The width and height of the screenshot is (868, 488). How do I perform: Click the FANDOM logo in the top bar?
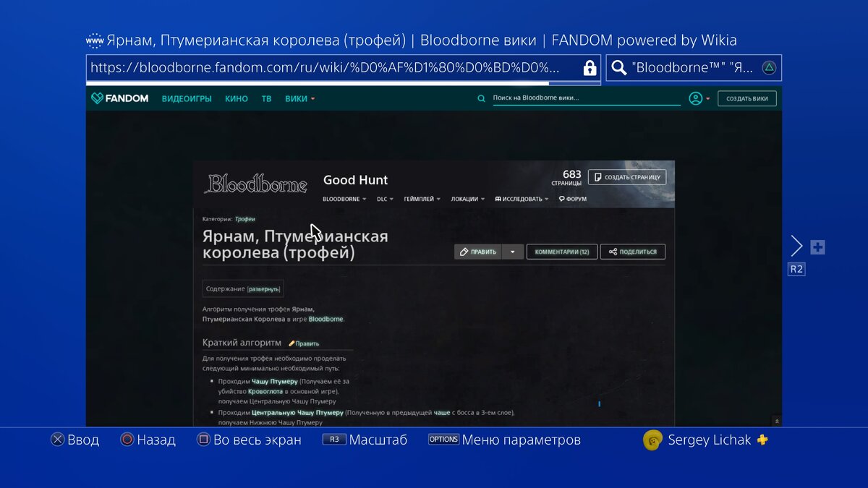119,98
